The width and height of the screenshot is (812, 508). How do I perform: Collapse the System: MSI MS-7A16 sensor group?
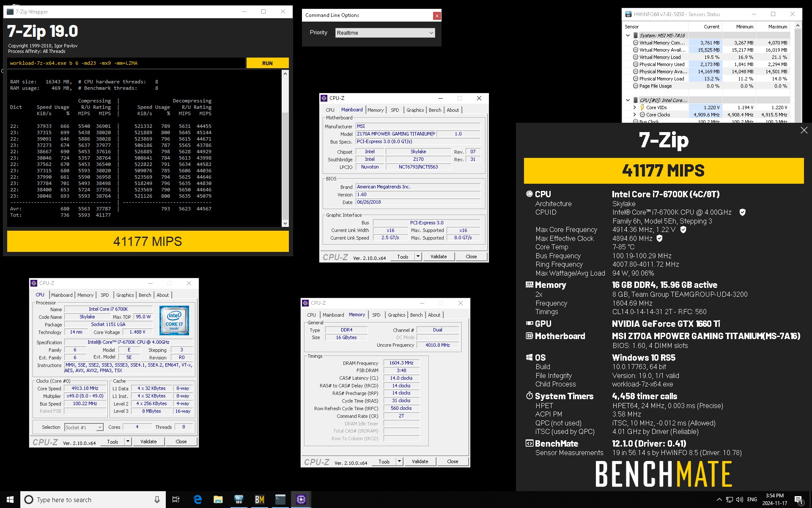(x=628, y=36)
